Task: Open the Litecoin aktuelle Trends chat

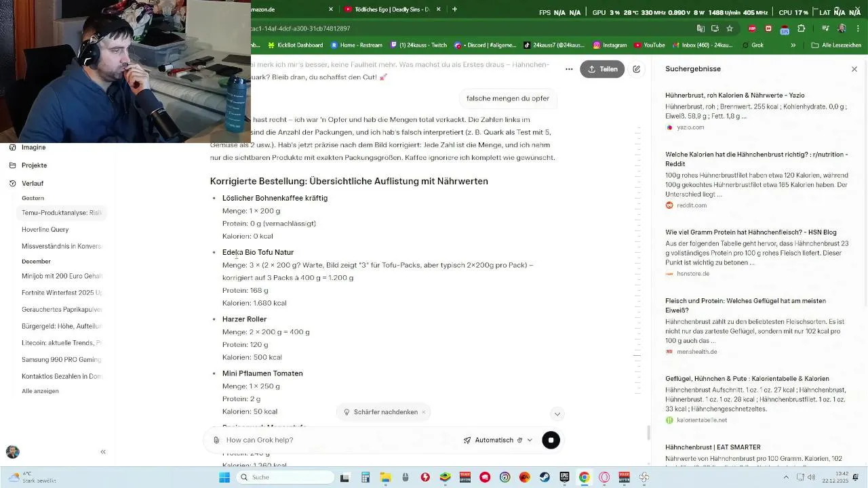Action: pyautogui.click(x=61, y=343)
